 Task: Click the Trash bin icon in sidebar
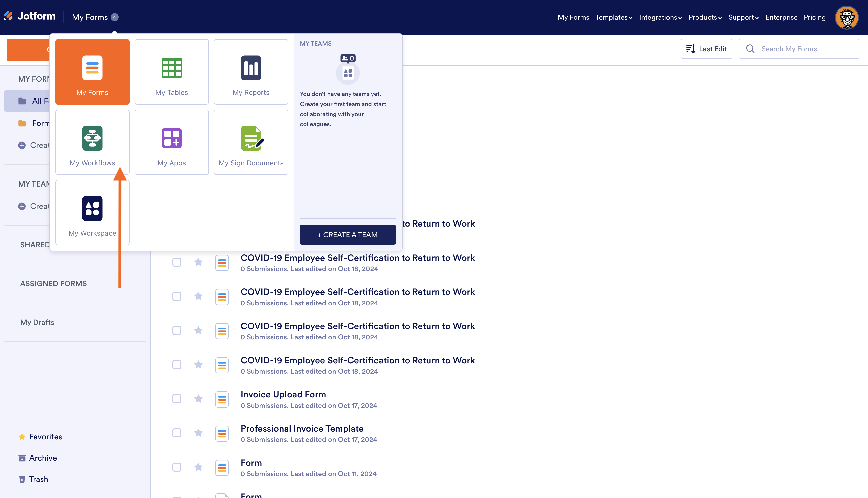click(x=22, y=479)
